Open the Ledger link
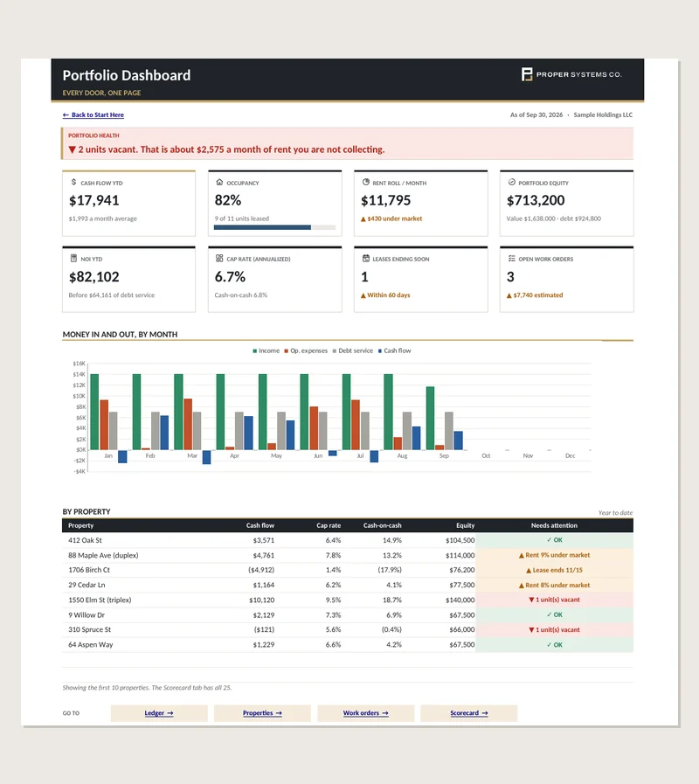 coord(159,713)
